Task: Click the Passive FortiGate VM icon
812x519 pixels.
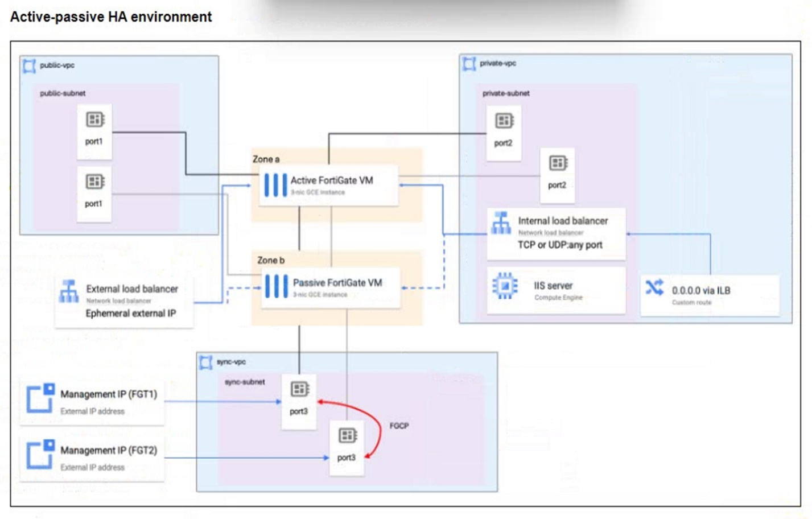Action: pos(277,287)
